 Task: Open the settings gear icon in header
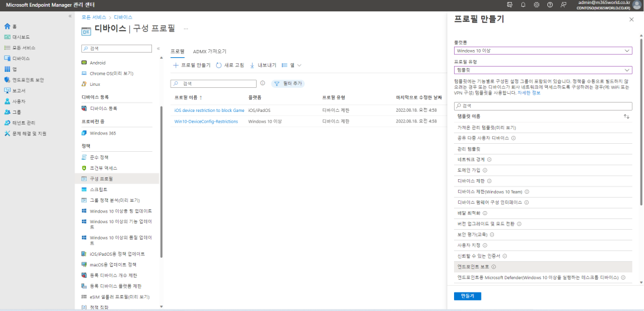[537, 5]
